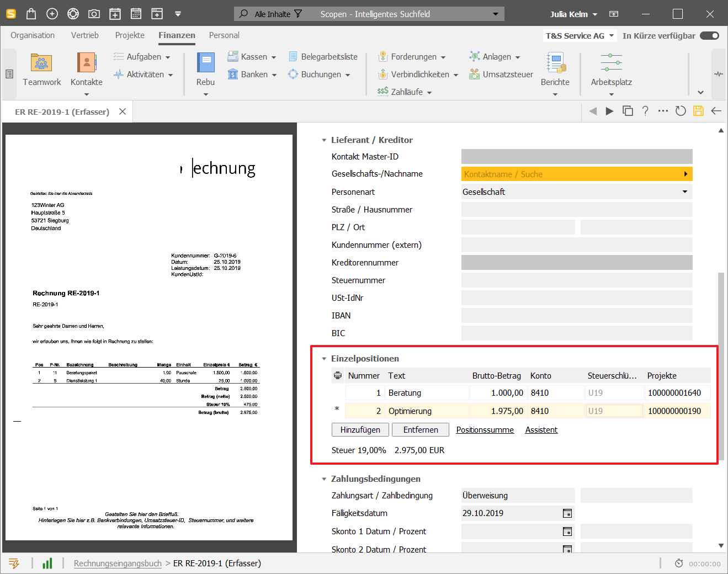Click the printer icon in Einzelpositionen table
The width and height of the screenshot is (728, 574).
coord(337,376)
